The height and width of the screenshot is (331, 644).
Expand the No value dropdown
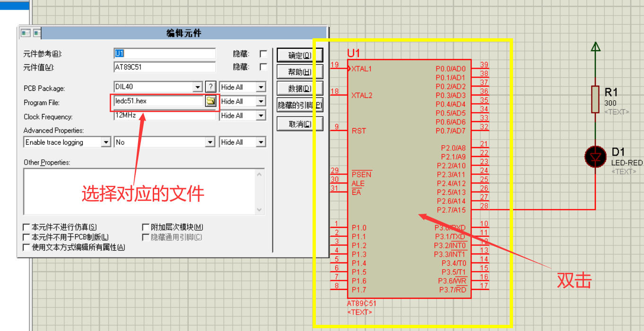pos(210,142)
